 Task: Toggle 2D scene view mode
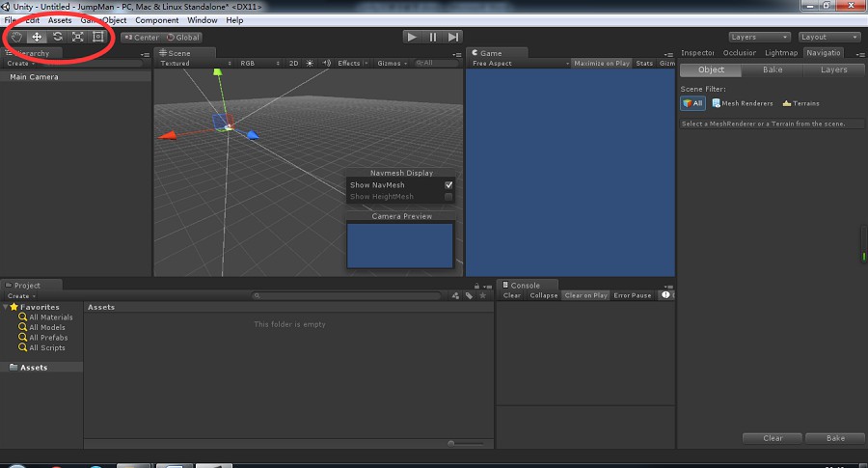293,63
